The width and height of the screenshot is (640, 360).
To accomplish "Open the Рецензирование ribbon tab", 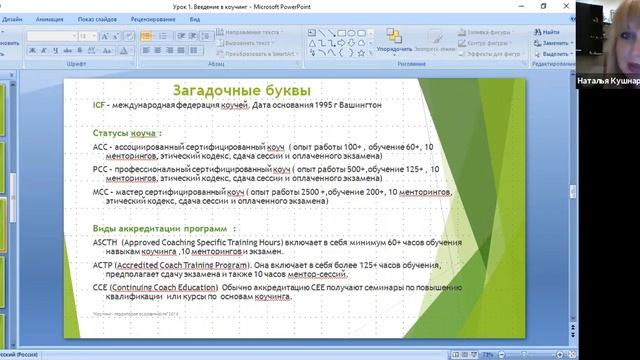I will (153, 19).
